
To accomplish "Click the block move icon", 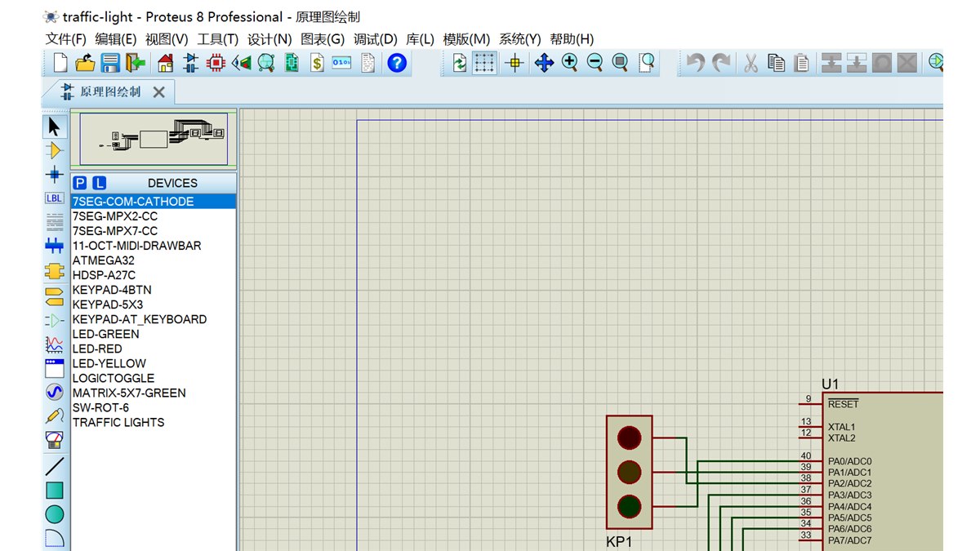I will point(857,63).
